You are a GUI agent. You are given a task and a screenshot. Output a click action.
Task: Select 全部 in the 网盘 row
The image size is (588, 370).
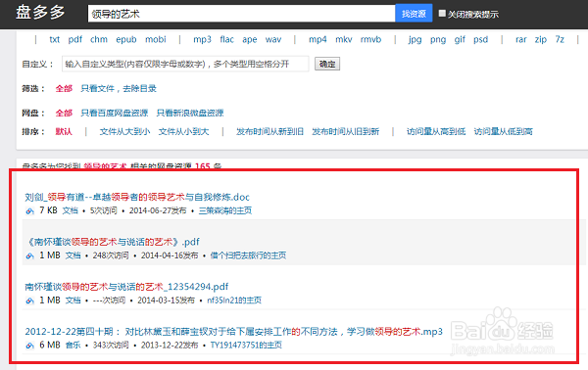pyautogui.click(x=64, y=113)
